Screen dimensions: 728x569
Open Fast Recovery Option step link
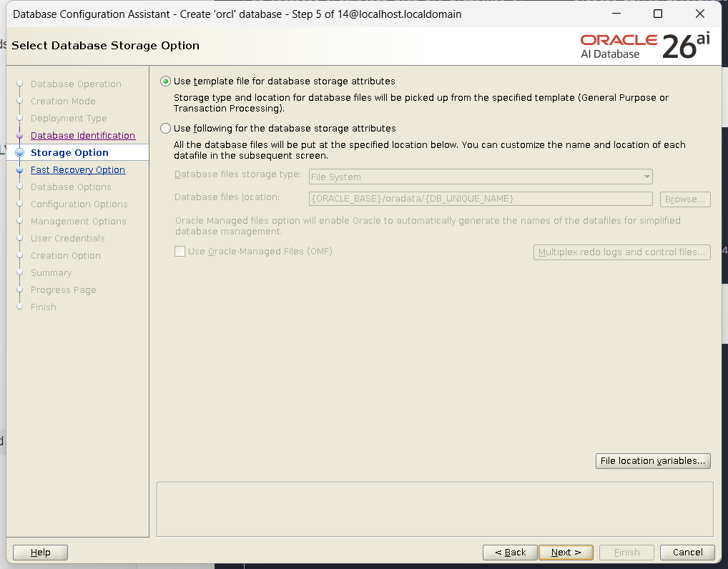pos(78,170)
